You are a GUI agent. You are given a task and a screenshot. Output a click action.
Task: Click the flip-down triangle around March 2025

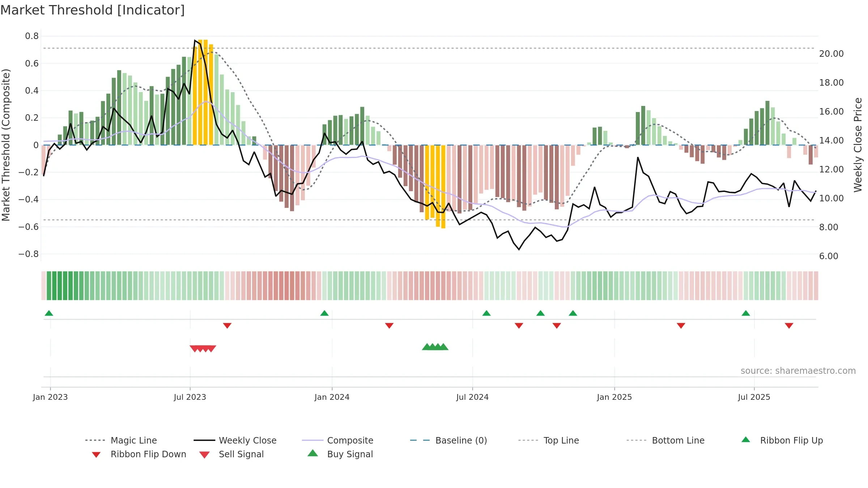click(681, 326)
